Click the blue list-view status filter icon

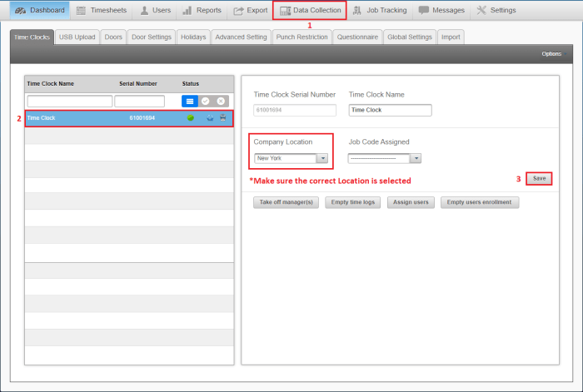[x=190, y=101]
